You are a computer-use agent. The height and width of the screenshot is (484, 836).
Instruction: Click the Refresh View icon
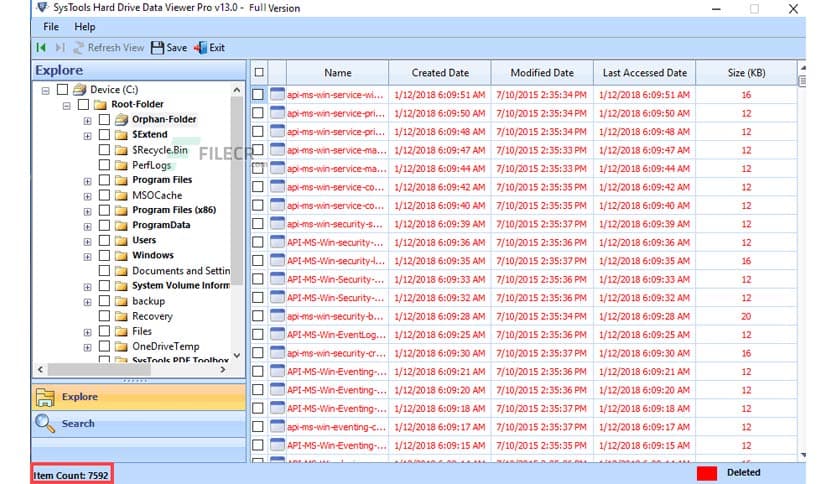pyautogui.click(x=78, y=48)
